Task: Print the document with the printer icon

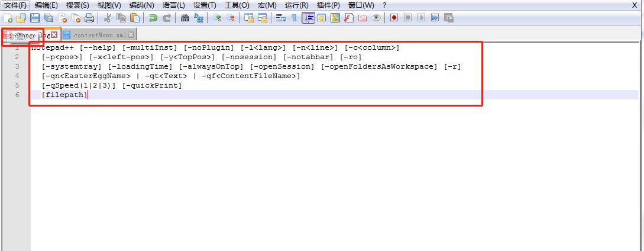Action: click(89, 18)
